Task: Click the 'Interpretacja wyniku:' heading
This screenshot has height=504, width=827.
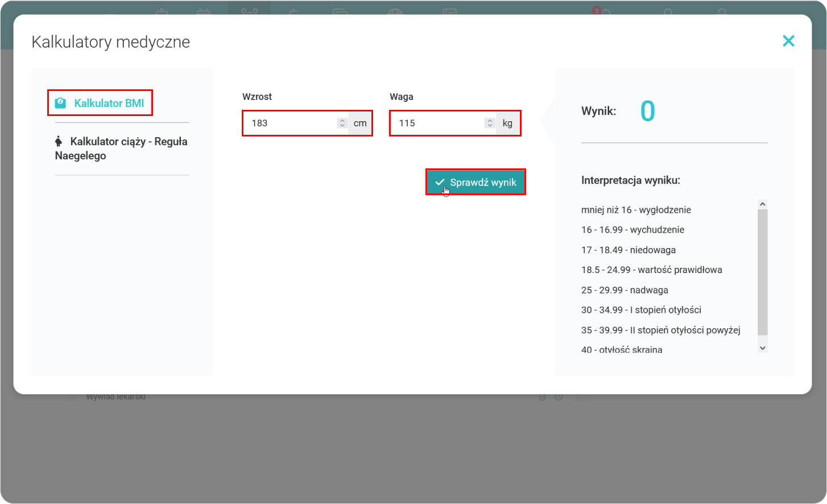Action: pyautogui.click(x=631, y=180)
